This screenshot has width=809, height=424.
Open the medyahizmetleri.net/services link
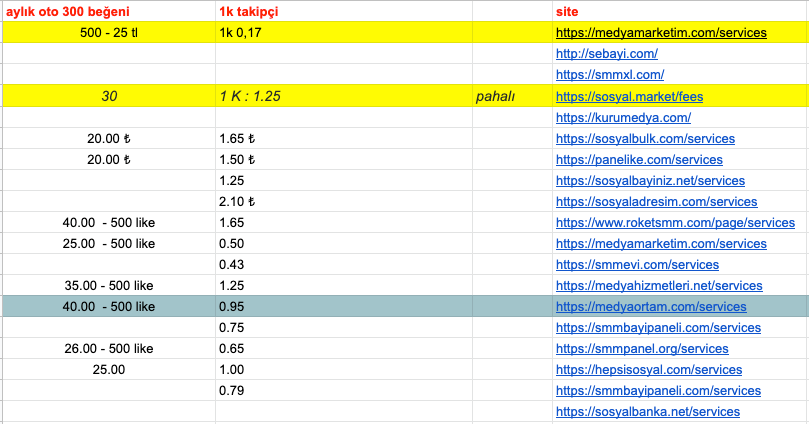tap(659, 286)
